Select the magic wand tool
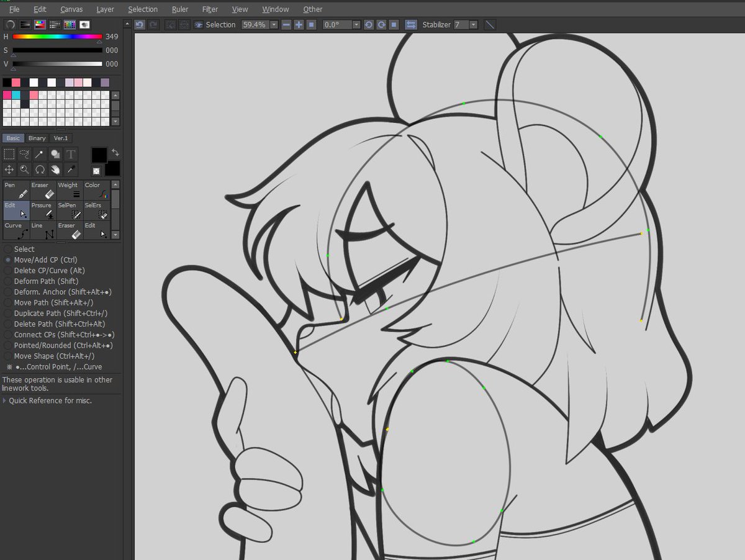The height and width of the screenshot is (560, 745). click(x=40, y=154)
